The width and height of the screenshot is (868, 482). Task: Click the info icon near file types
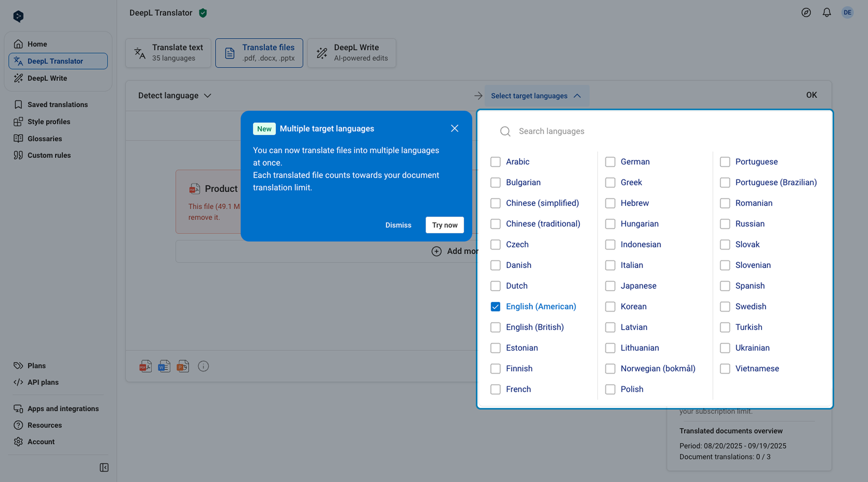[x=203, y=366]
